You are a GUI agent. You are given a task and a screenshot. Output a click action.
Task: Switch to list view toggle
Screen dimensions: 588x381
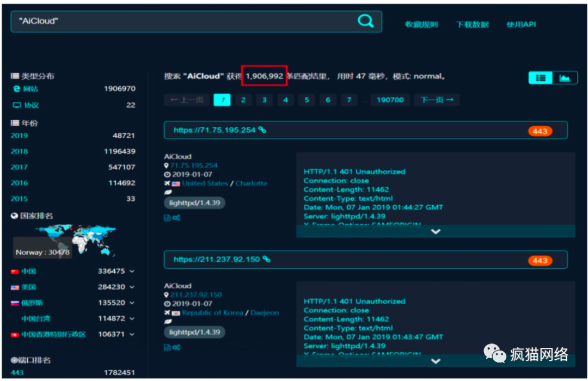(541, 78)
